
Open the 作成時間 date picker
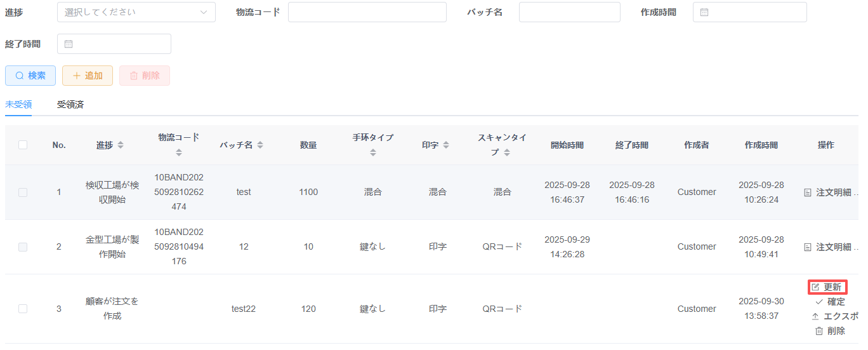tap(749, 12)
